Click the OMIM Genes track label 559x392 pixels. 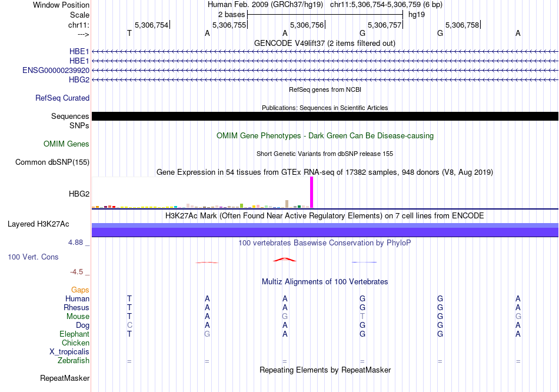66,144
